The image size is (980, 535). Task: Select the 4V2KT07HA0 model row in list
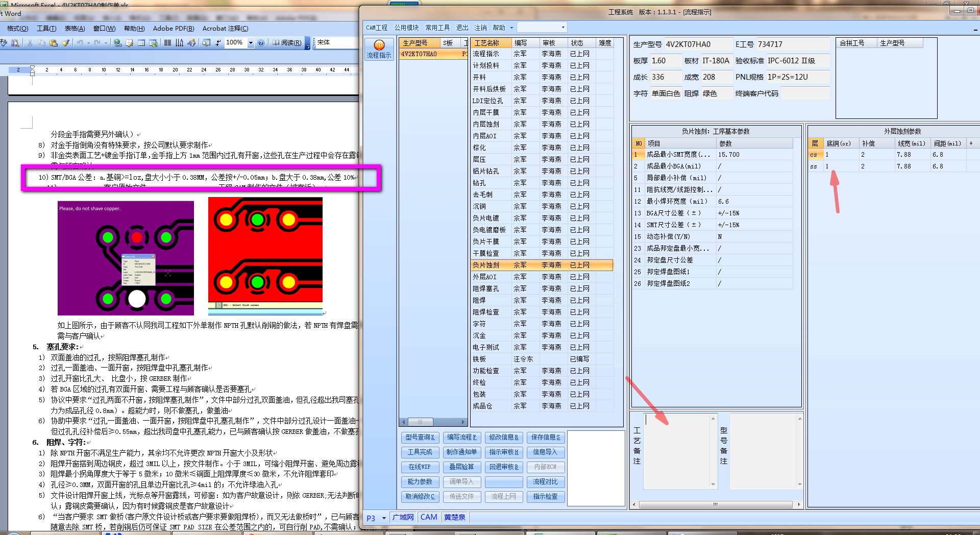tap(433, 54)
